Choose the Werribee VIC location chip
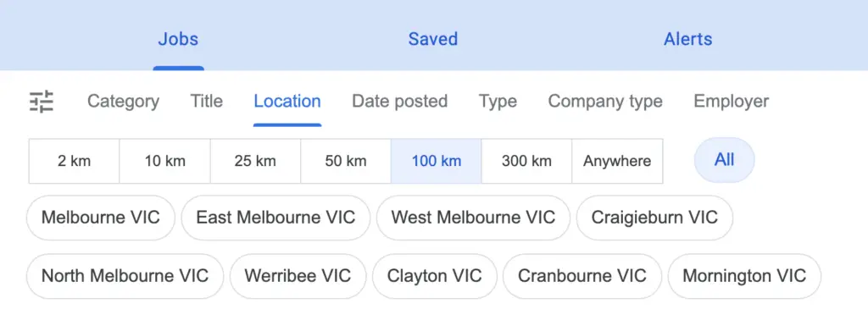Screen dimensions: 868x309 298,276
